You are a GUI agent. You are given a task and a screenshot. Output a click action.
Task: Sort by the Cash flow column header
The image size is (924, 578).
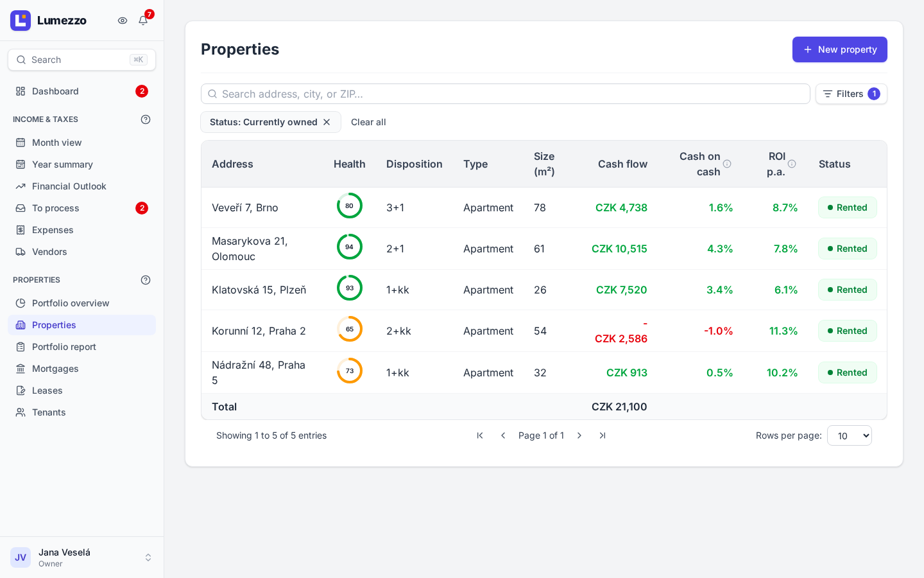click(622, 164)
